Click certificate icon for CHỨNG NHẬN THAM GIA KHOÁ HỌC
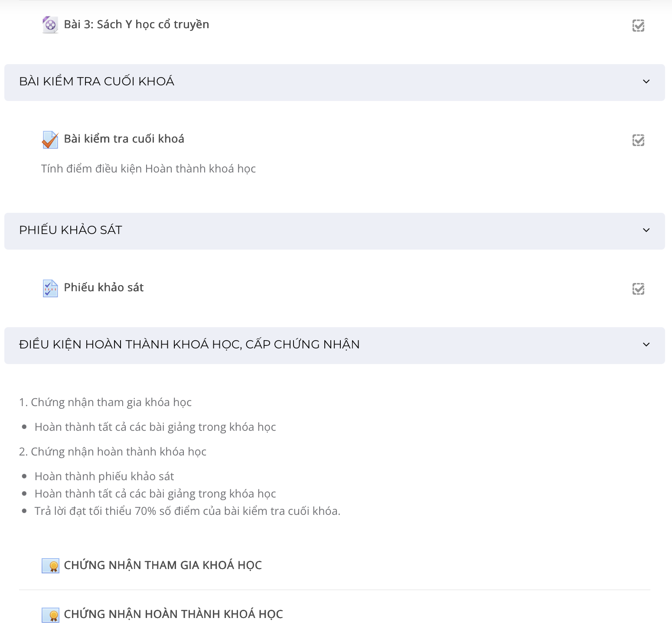This screenshot has width=672, height=631. 50,566
